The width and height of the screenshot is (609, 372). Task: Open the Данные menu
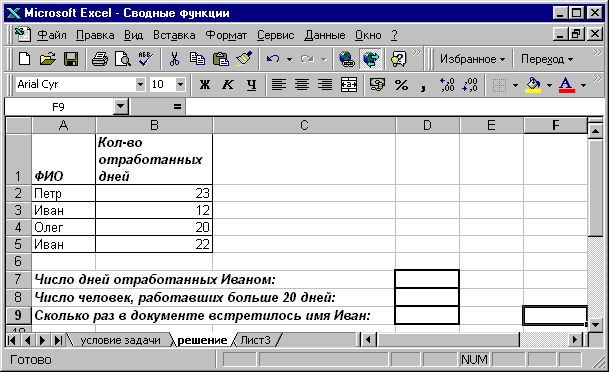coord(325,35)
